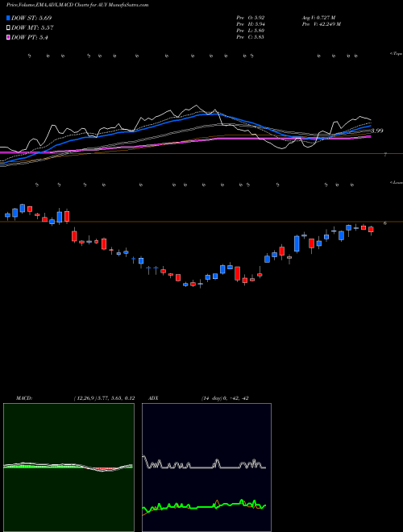The width and height of the screenshot is (403, 532).
Task: Click the 'Pre H: 5.94' high value
Action: tap(251, 24)
